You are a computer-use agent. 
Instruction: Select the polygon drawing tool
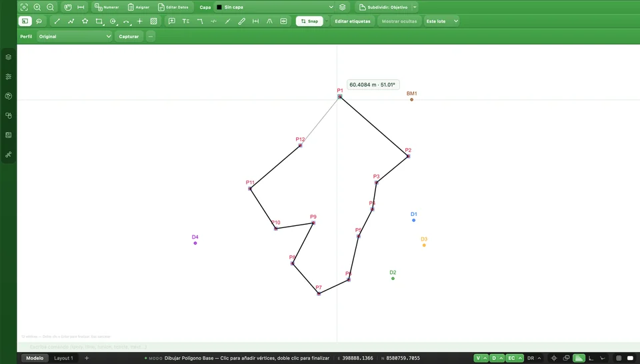(85, 21)
